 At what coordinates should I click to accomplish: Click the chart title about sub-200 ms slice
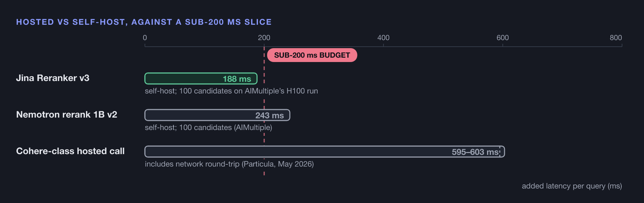(144, 22)
